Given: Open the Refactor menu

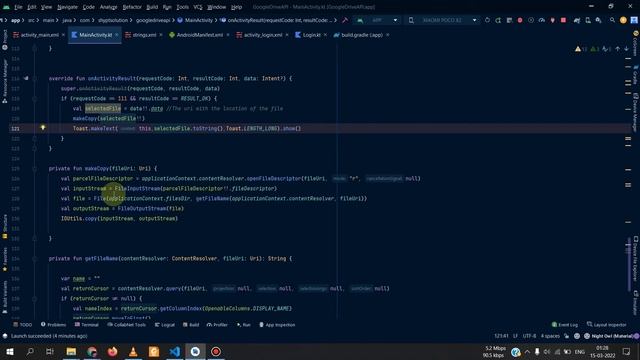Looking at the screenshot, I should point(132,7).
